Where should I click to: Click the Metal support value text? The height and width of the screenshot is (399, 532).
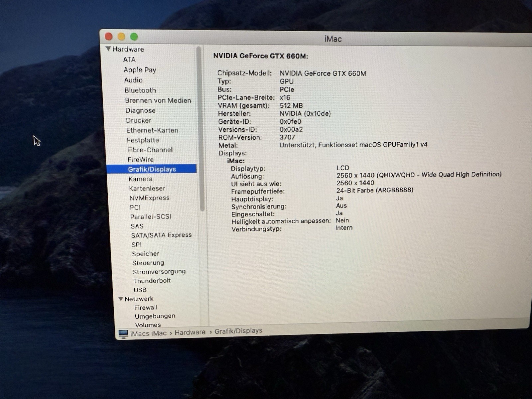tap(353, 145)
